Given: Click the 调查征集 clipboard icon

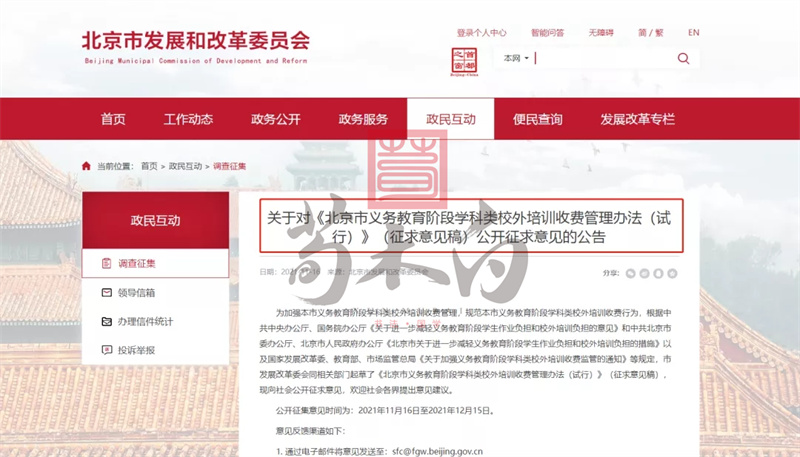Looking at the screenshot, I should point(107,263).
